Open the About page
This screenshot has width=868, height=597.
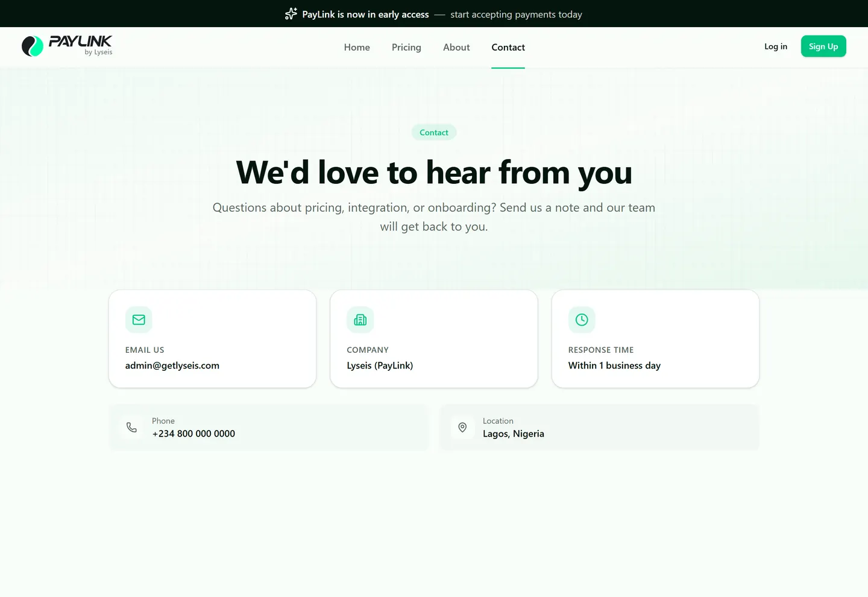click(456, 47)
